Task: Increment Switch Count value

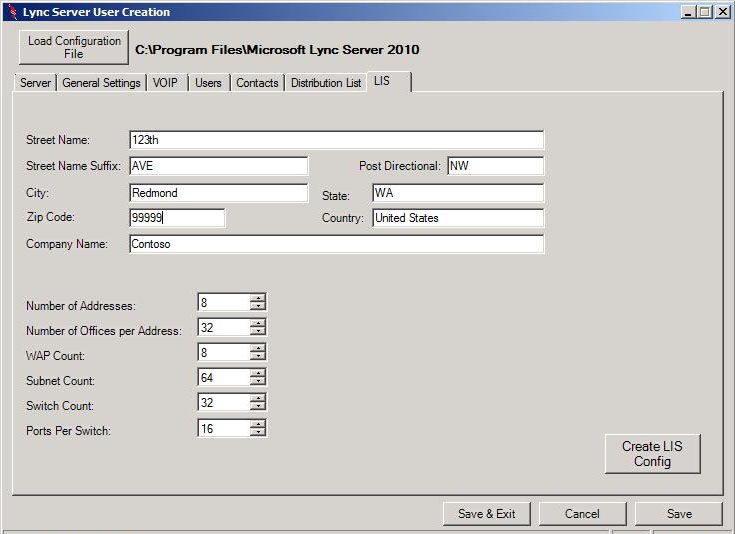Action: point(258,398)
